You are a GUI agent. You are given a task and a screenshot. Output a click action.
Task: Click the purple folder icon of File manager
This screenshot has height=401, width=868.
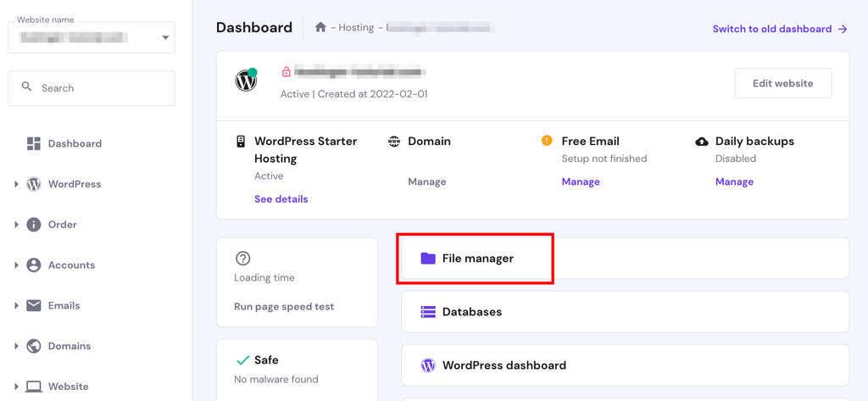coord(428,258)
